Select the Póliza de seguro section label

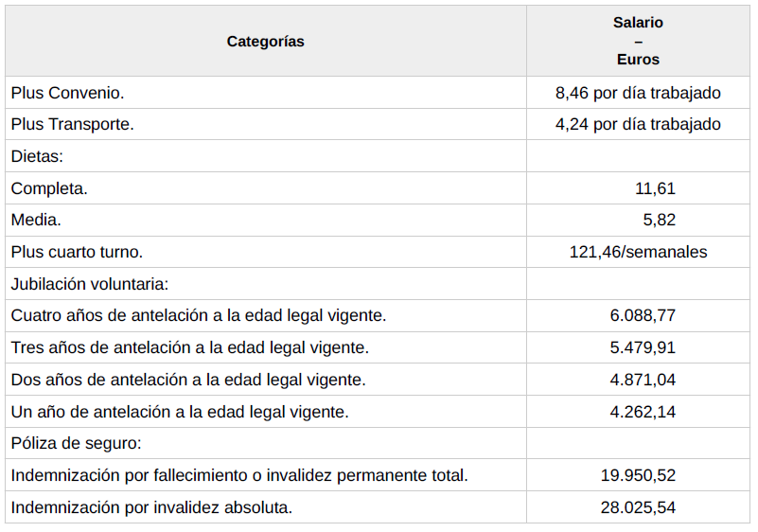click(74, 443)
